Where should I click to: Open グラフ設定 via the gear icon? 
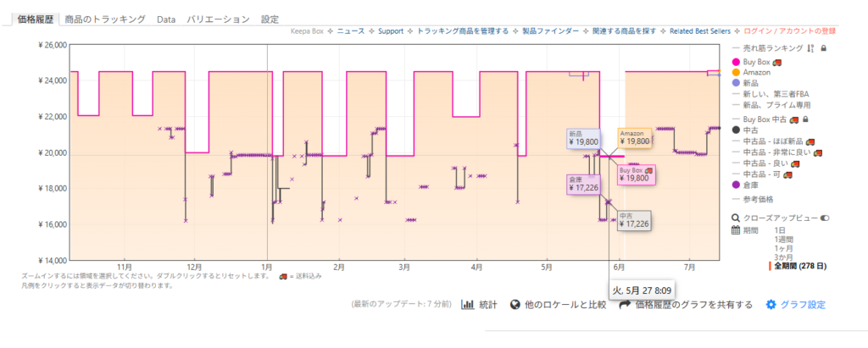pos(771,305)
